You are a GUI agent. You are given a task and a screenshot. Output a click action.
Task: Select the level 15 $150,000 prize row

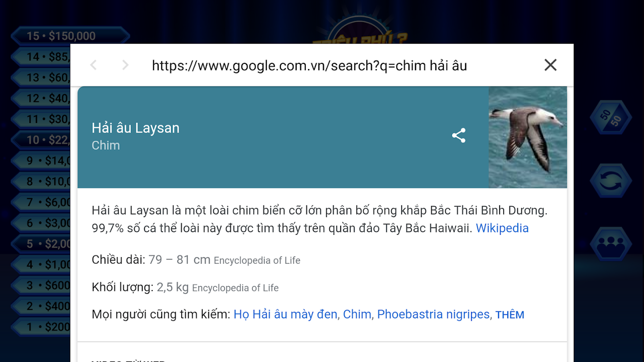[70, 36]
